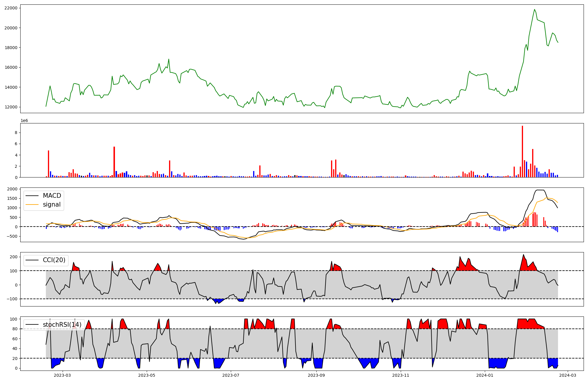Click the 200 CCI axis tick label
Viewport: 588px width, 382px height.
coord(14,257)
